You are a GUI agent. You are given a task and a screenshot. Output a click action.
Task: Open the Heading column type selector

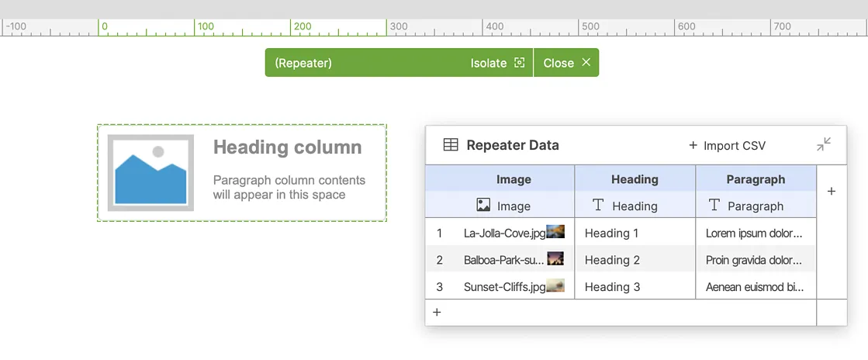point(625,206)
